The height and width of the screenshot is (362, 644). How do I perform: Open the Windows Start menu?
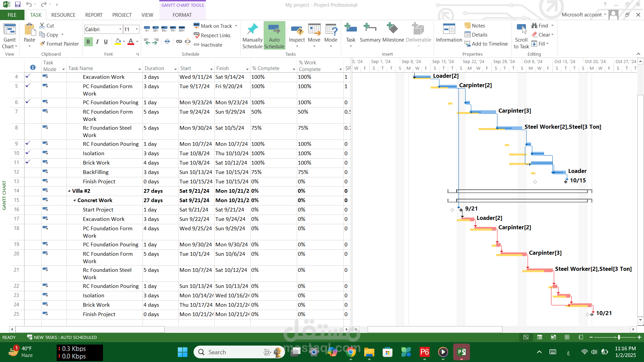(182, 352)
